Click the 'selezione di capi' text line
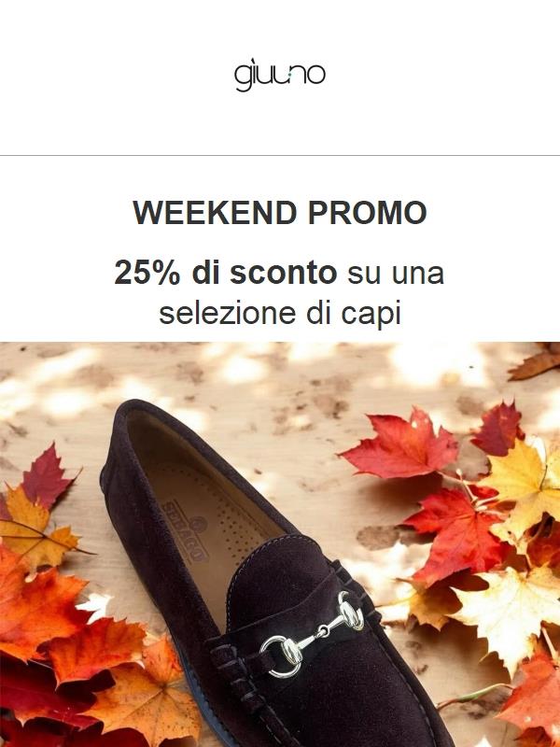This screenshot has height=747, width=560. tap(279, 313)
